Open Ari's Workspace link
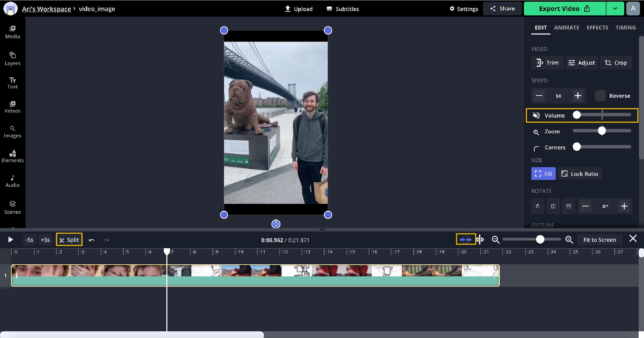Viewport: 644px width, 338px height. pyautogui.click(x=46, y=9)
